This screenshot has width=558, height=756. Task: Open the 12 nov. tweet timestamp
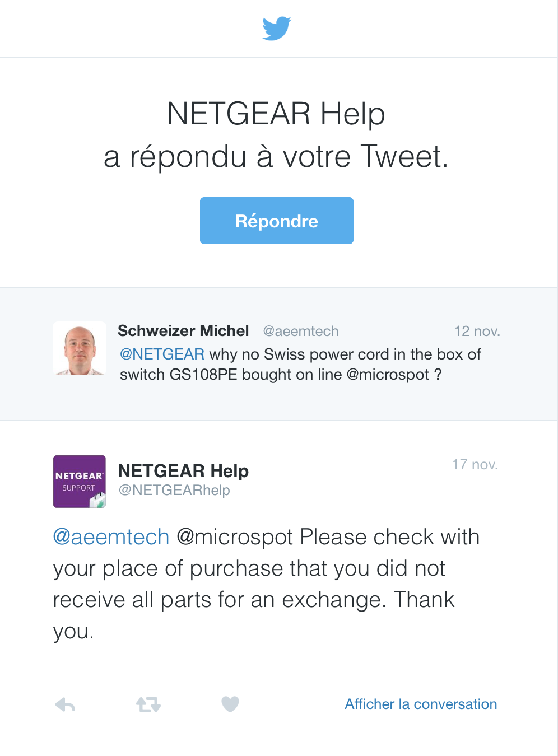tap(477, 332)
